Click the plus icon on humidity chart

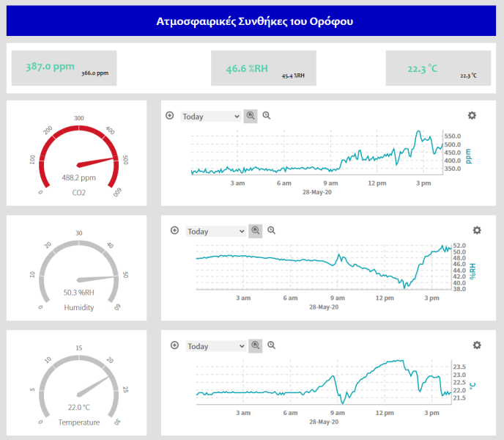click(x=174, y=230)
